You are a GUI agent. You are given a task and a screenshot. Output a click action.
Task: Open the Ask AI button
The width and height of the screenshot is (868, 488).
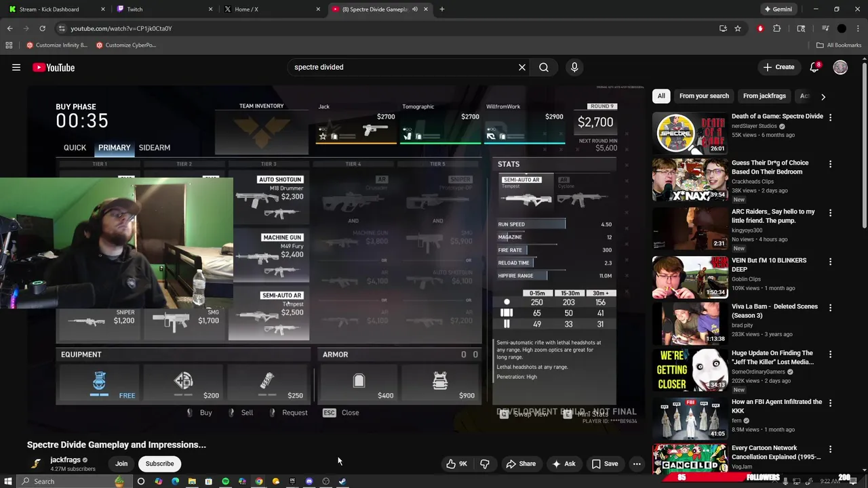(564, 464)
